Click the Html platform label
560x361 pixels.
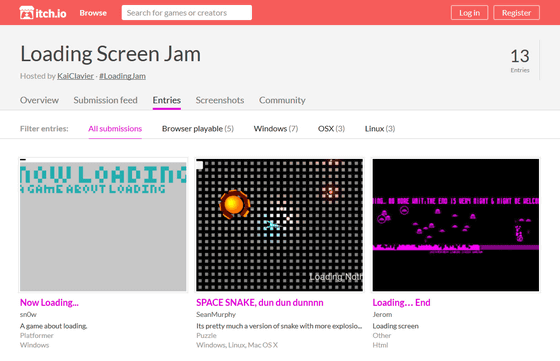[380, 345]
